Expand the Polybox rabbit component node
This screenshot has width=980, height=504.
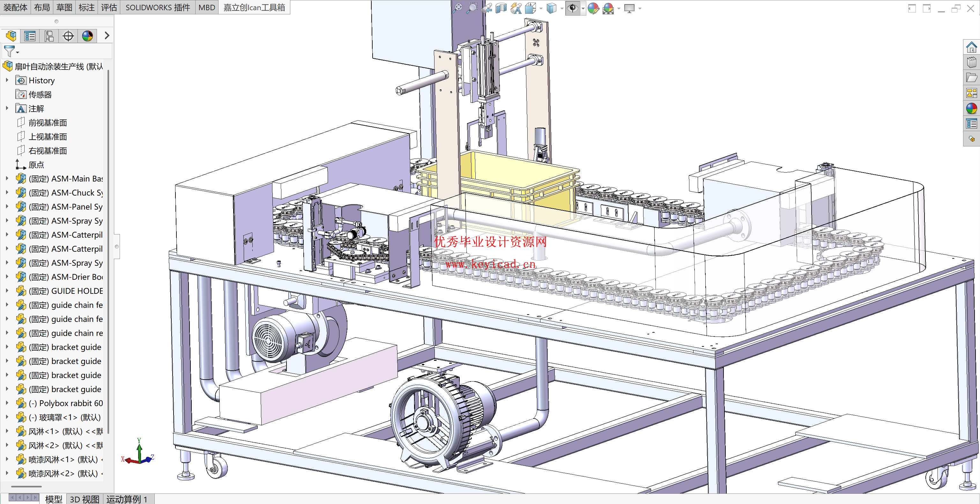tap(7, 403)
